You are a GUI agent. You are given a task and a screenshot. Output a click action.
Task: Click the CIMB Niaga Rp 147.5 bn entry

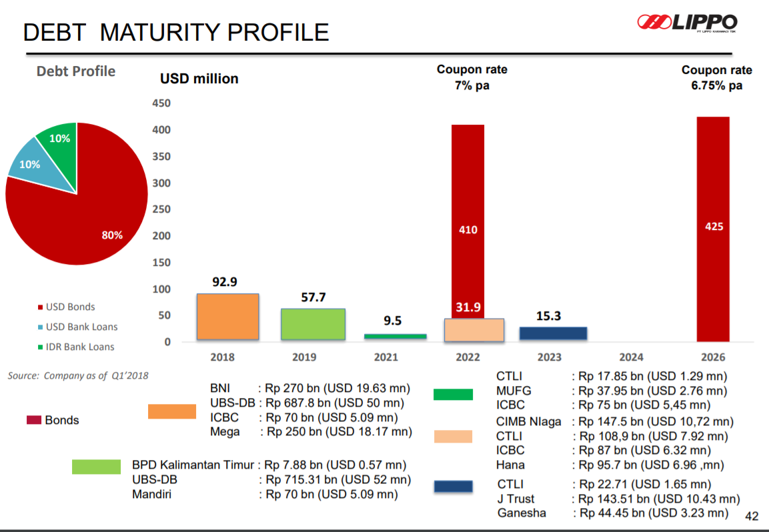pyautogui.click(x=615, y=422)
